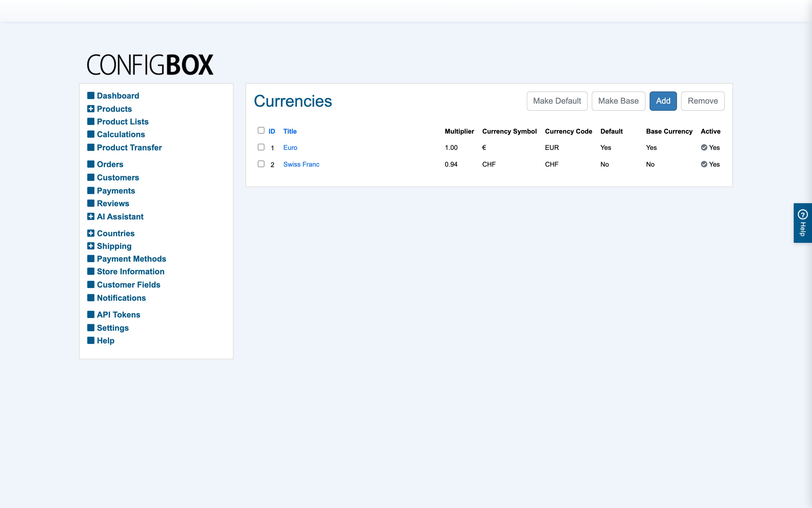Click the square icon beside Settings
The image size is (812, 508).
(91, 328)
